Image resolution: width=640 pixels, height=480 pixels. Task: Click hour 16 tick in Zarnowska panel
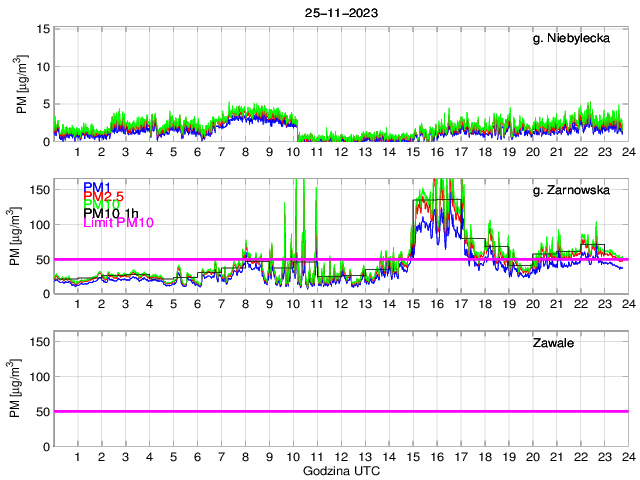click(436, 303)
